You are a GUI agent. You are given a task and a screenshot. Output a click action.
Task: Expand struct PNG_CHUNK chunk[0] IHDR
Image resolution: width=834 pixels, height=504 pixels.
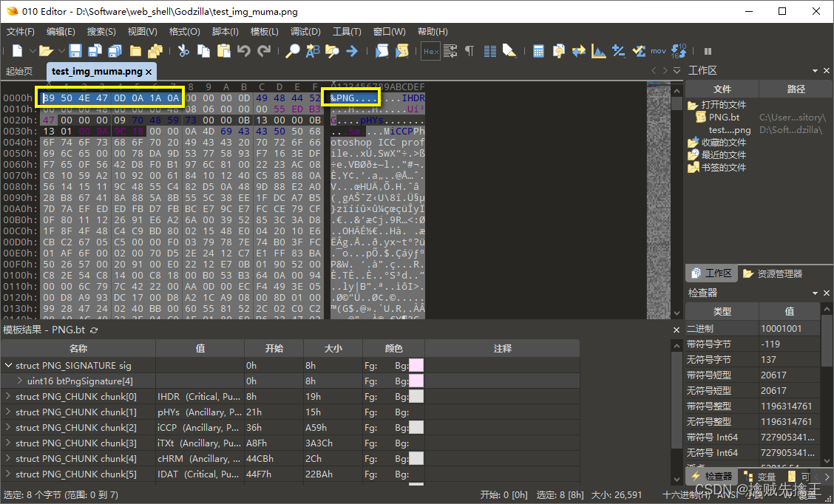9,397
